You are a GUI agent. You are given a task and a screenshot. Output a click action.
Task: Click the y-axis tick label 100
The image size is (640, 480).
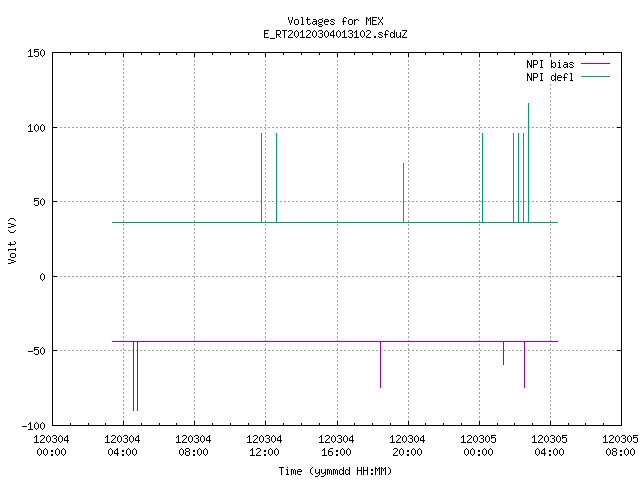point(36,128)
